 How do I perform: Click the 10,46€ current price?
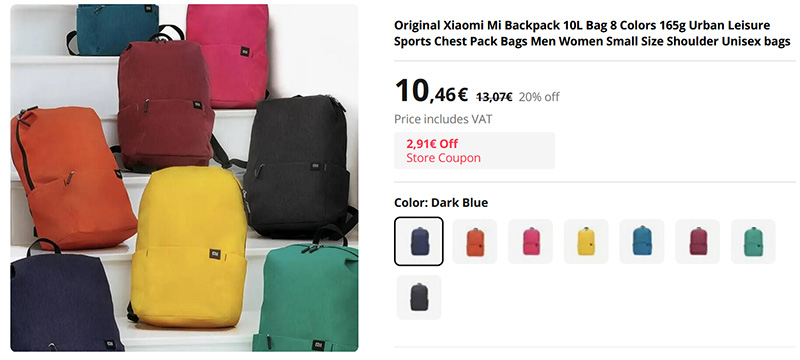tap(432, 91)
